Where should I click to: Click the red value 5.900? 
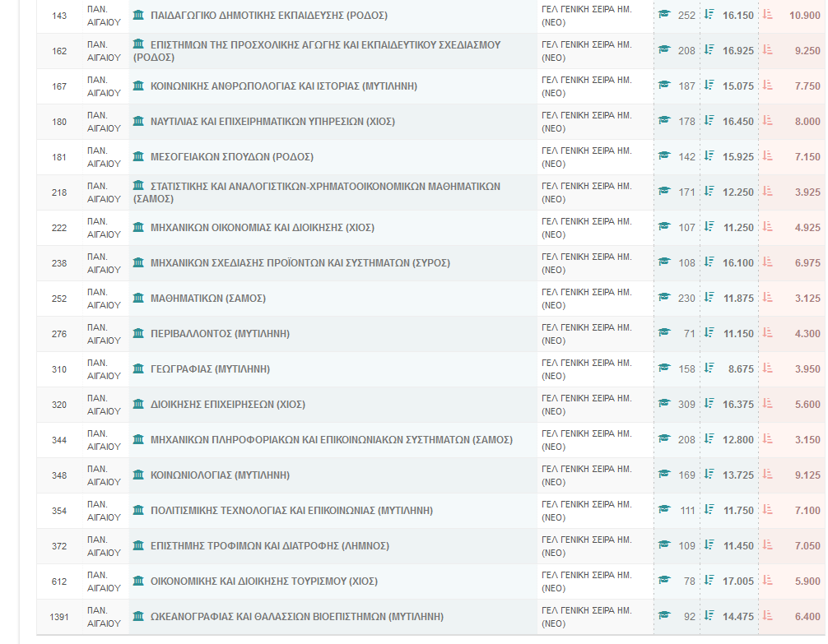807,581
